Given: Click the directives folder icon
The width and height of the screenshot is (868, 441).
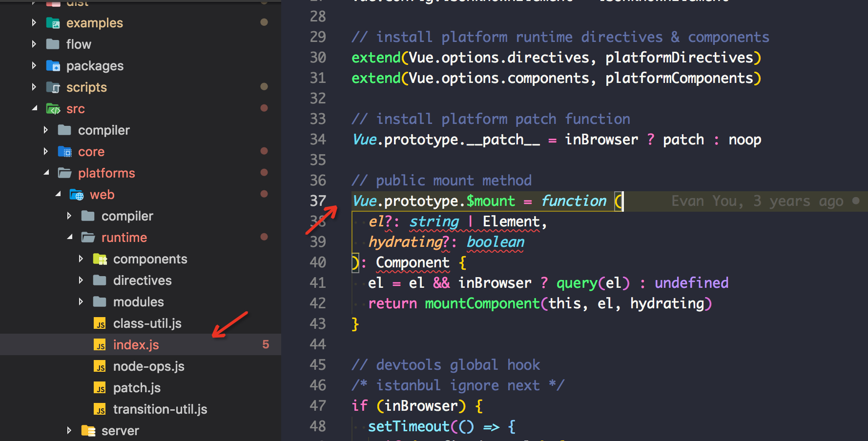Looking at the screenshot, I should [x=100, y=280].
